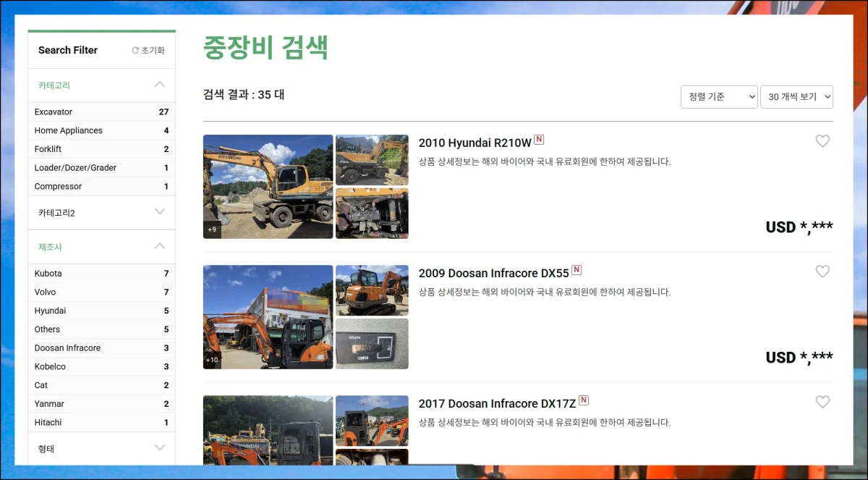View main photo of Doosan DX55
Viewport: 868px width, 480px height.
coord(268,317)
